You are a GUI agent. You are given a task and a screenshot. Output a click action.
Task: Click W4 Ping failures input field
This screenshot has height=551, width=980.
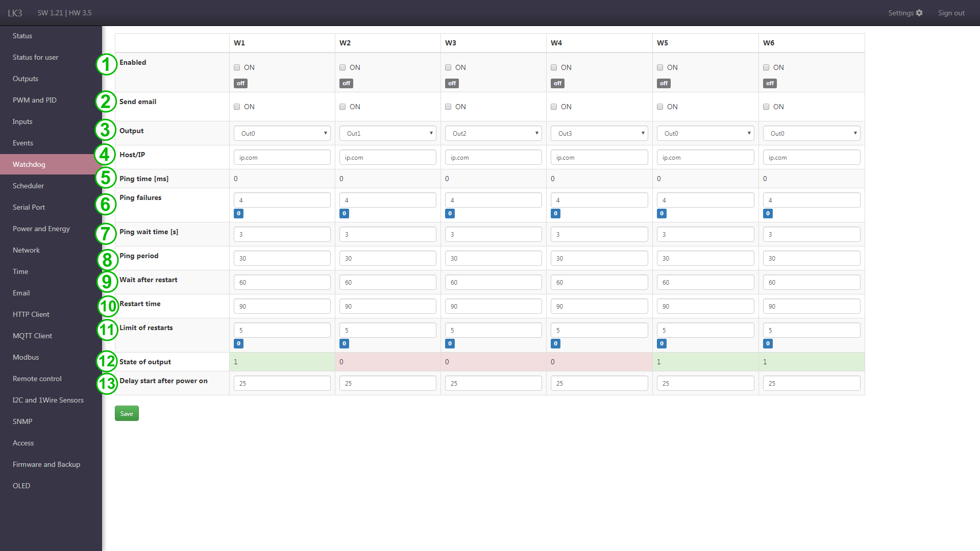click(599, 200)
